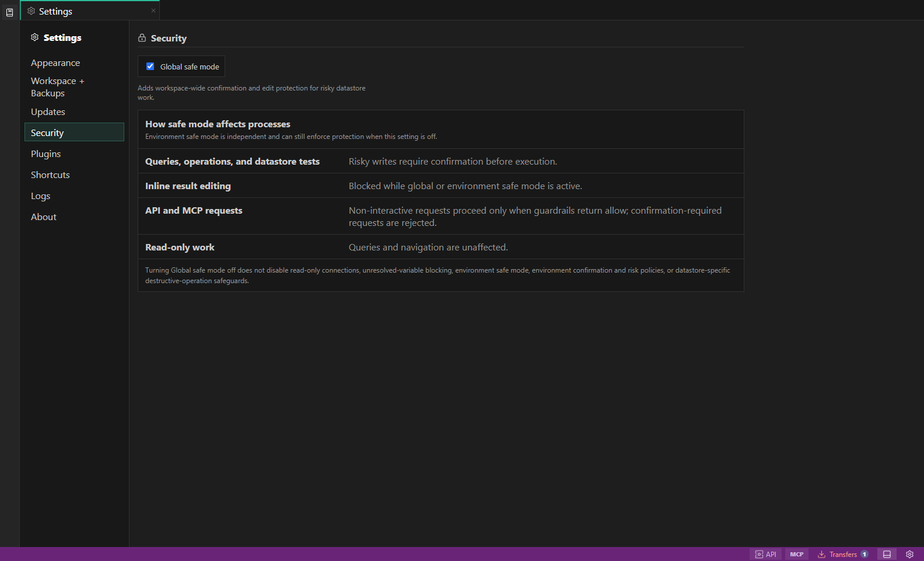Click 'Queries and navigation are unaffected.' text
924x561 pixels.
pos(428,248)
